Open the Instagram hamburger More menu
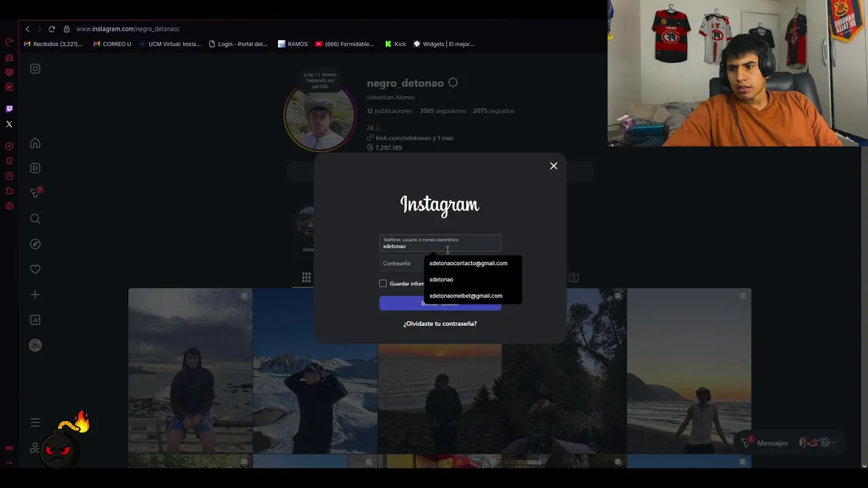 pyautogui.click(x=35, y=422)
